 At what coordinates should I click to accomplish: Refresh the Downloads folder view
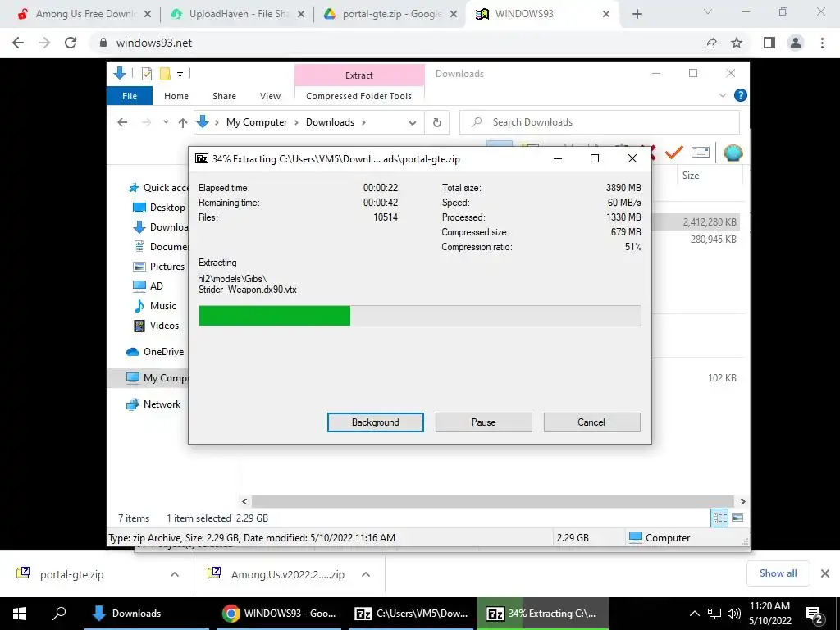[437, 123]
